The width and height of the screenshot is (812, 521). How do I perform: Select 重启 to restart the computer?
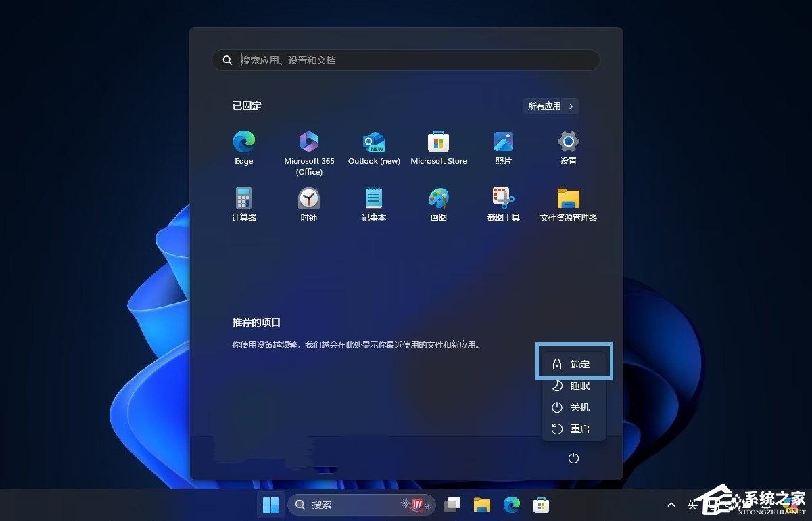click(x=574, y=428)
